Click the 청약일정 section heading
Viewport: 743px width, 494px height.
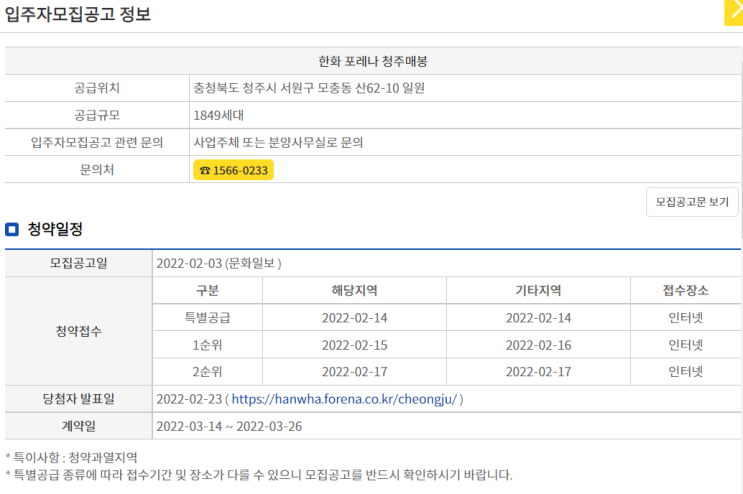pyautogui.click(x=55, y=230)
